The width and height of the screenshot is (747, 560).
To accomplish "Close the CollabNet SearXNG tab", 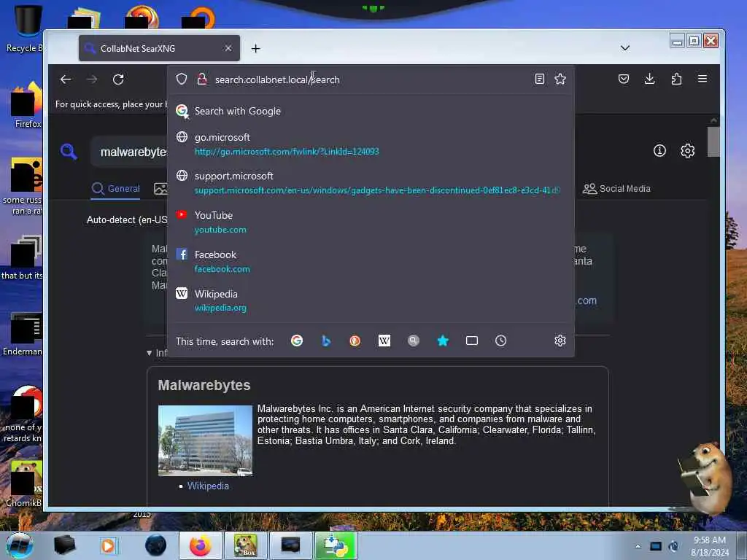I will pyautogui.click(x=228, y=48).
